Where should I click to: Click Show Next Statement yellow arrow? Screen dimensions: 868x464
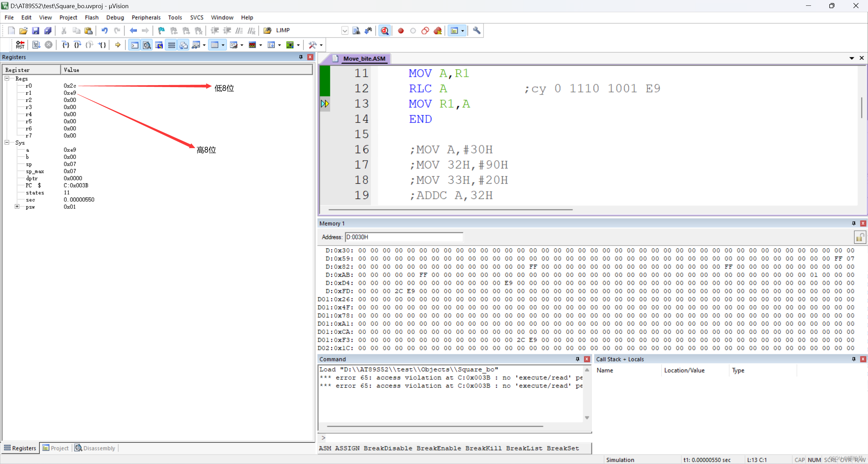point(118,45)
